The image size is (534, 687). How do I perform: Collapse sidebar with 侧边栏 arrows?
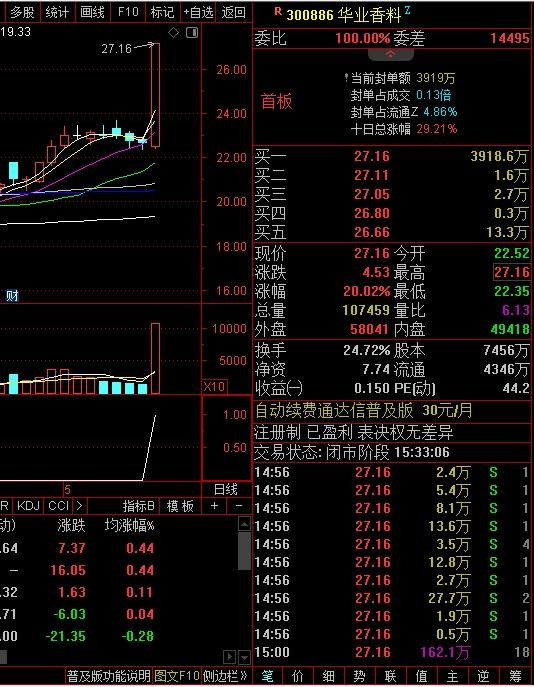(226, 676)
